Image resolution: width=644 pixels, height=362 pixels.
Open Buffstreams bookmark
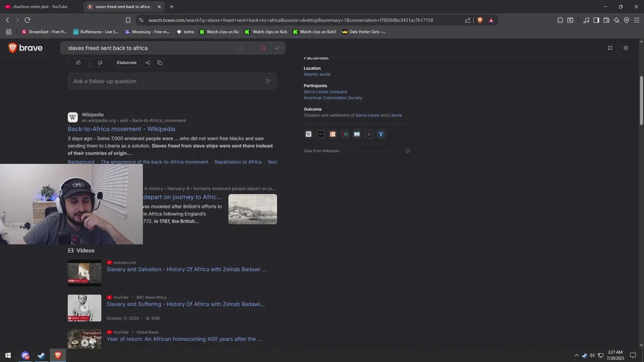[x=96, y=32]
